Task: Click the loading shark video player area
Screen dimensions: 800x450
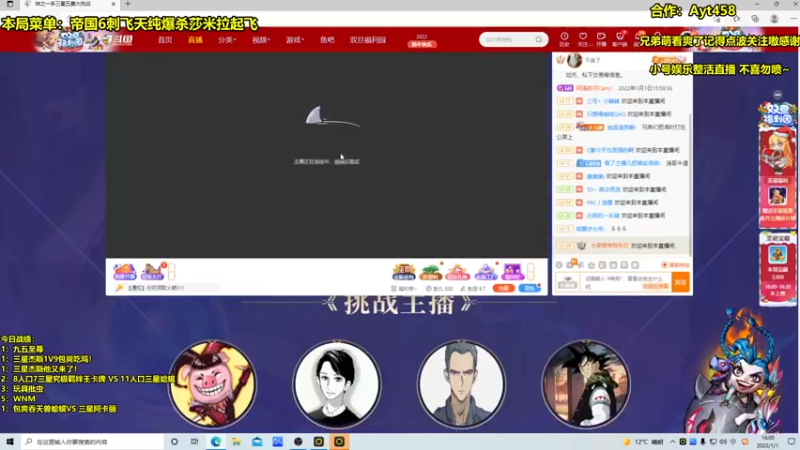Action: [327, 155]
